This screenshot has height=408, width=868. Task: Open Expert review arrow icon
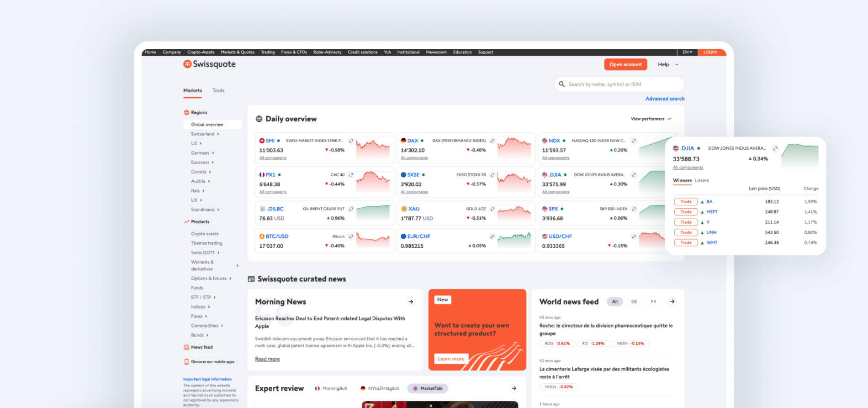pos(514,388)
